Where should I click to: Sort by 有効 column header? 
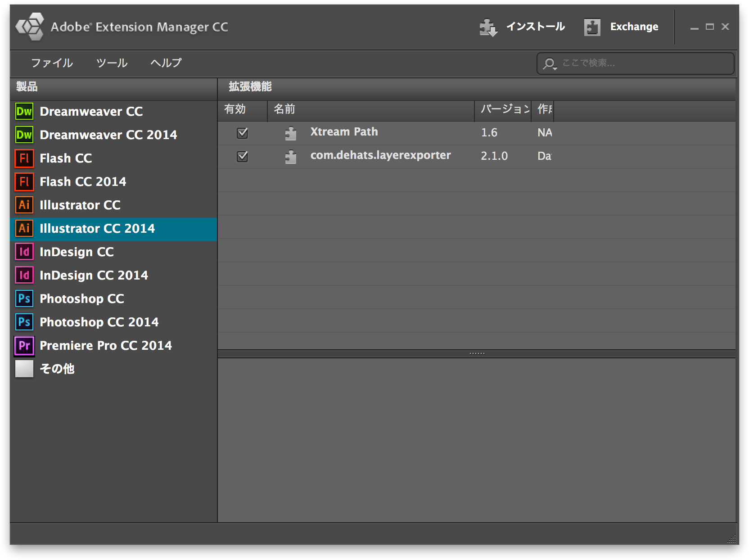click(x=243, y=111)
